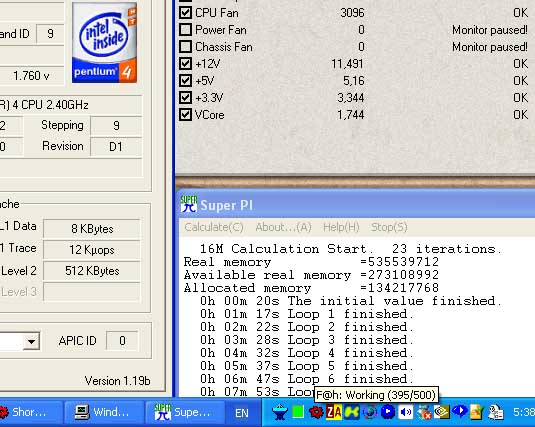Click the yellow package tray icon
The image size is (535, 427).
coord(477,412)
